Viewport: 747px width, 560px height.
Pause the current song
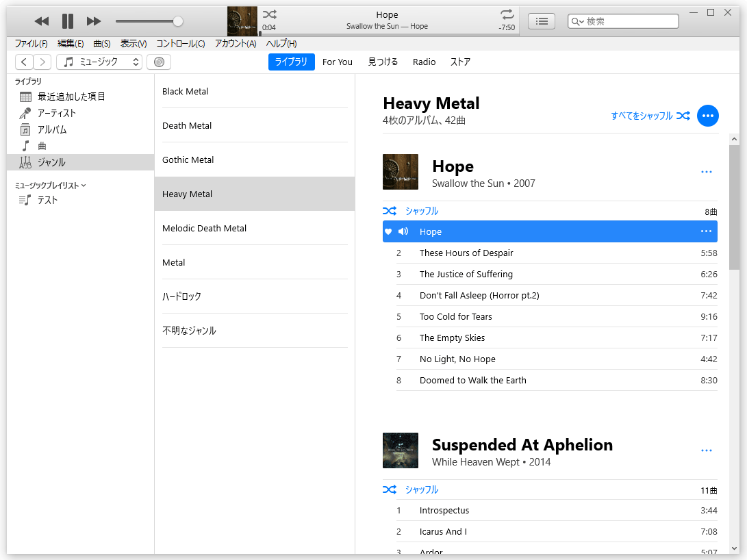[68, 21]
